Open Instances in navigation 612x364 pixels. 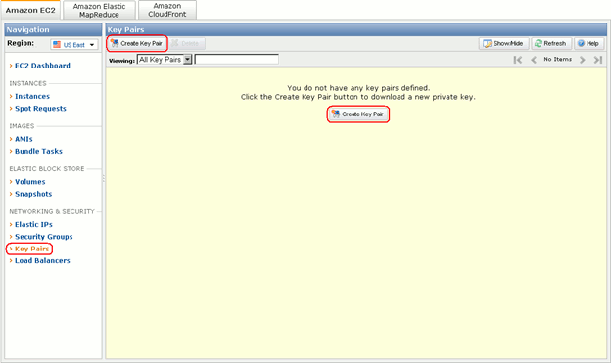pos(32,96)
